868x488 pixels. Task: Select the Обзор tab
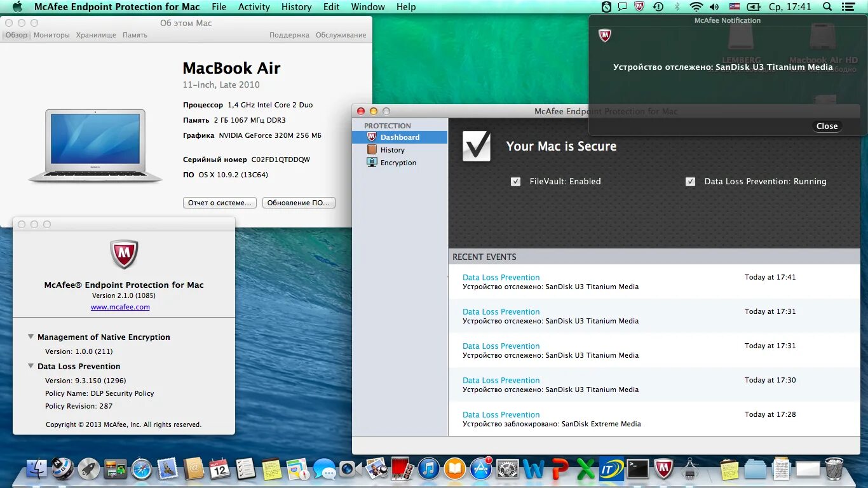click(17, 35)
